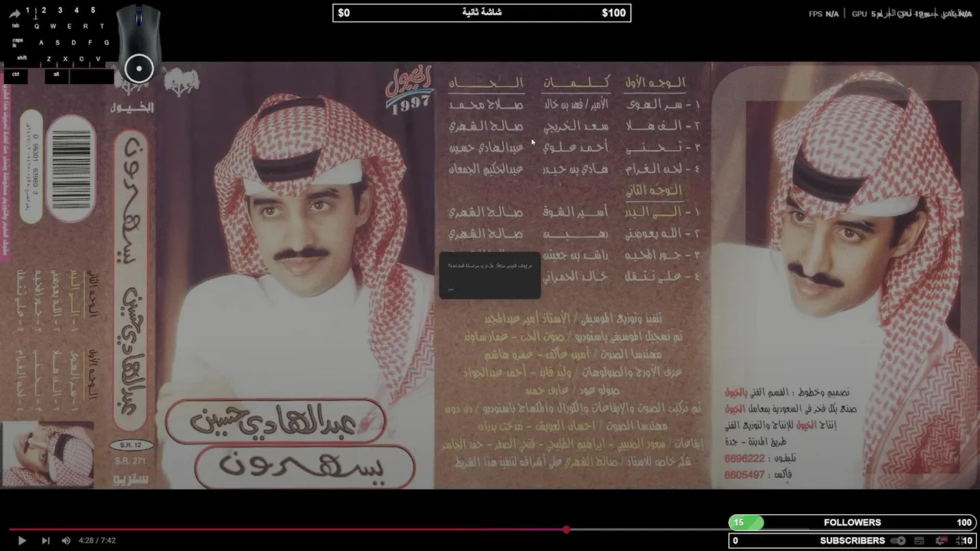Click the alt key on keyboard overlay
Image resolution: width=980 pixels, height=551 pixels.
point(57,75)
